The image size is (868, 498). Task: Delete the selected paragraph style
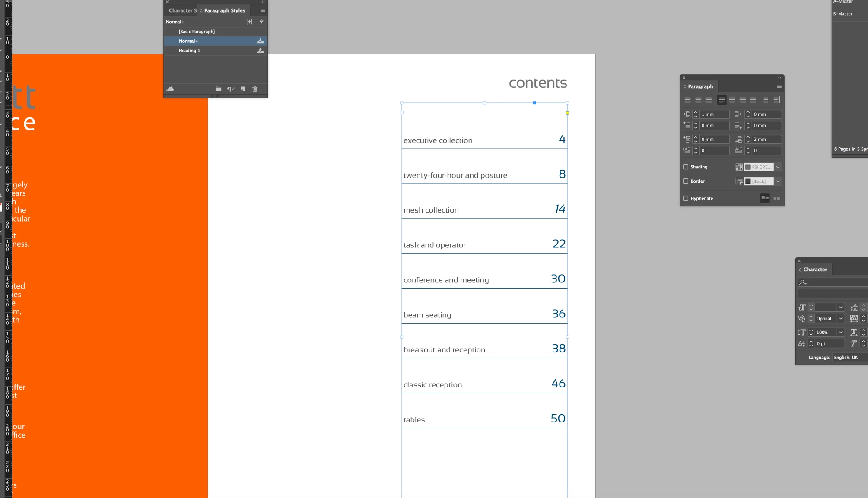(255, 89)
